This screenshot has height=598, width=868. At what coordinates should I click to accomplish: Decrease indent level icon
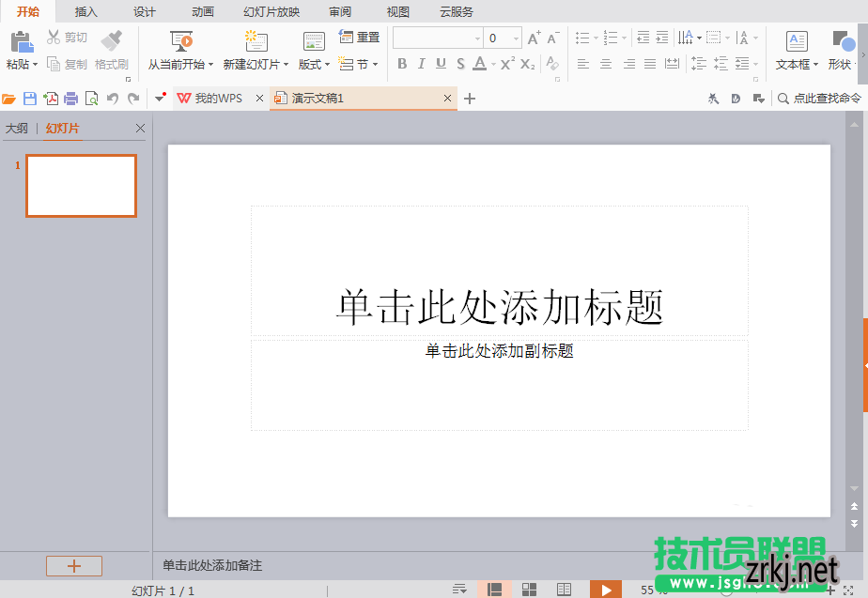coord(643,38)
